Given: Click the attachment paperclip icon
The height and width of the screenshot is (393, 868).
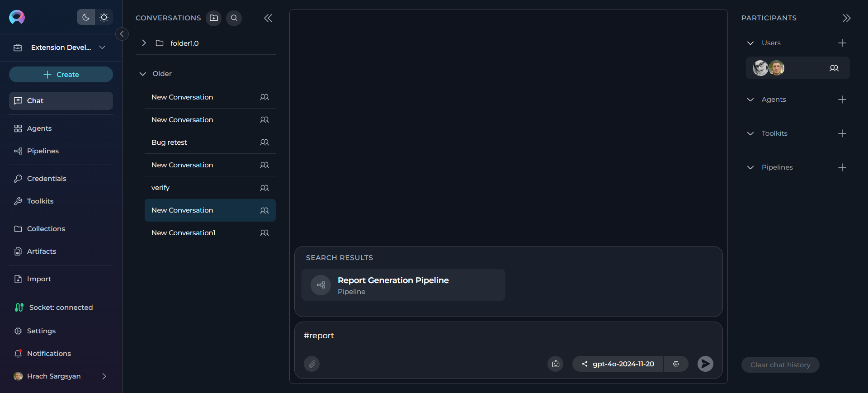Looking at the screenshot, I should pos(312,364).
